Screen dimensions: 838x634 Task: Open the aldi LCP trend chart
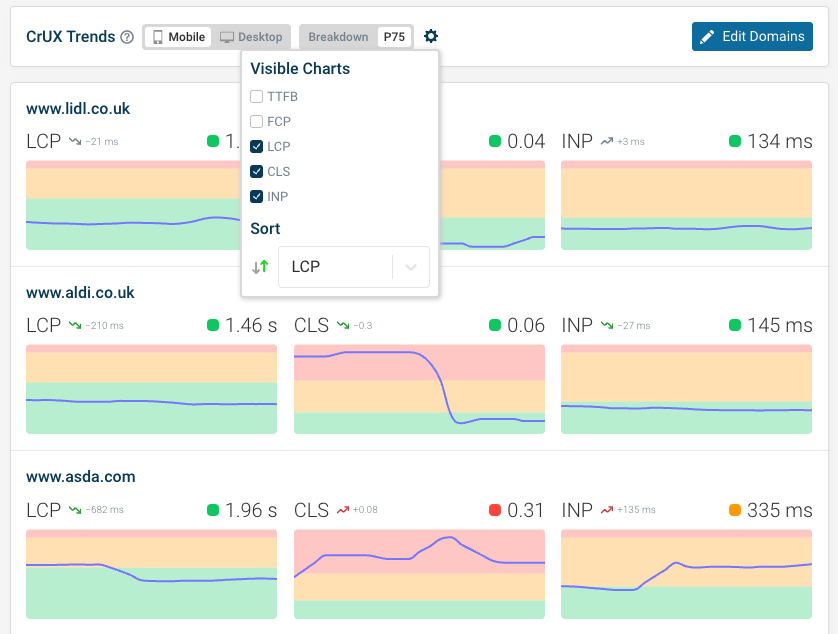(151, 389)
